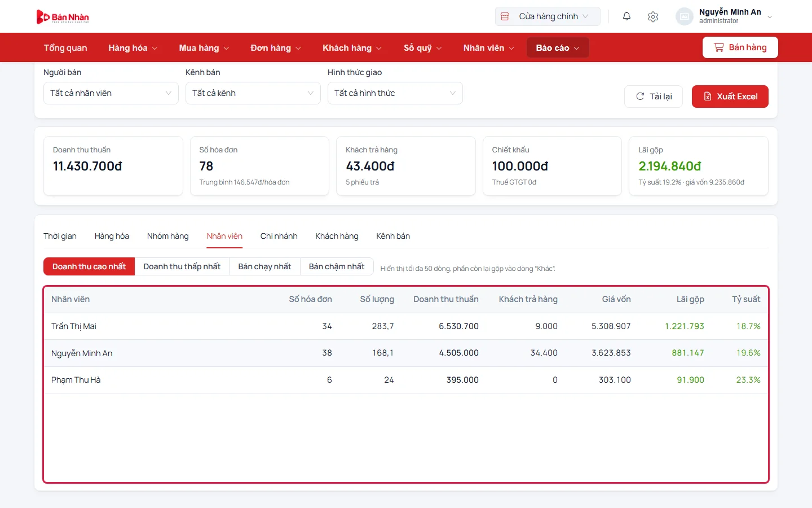Viewport: 812px width, 508px height.
Task: Open the Báo cáo menu
Action: [x=558, y=48]
